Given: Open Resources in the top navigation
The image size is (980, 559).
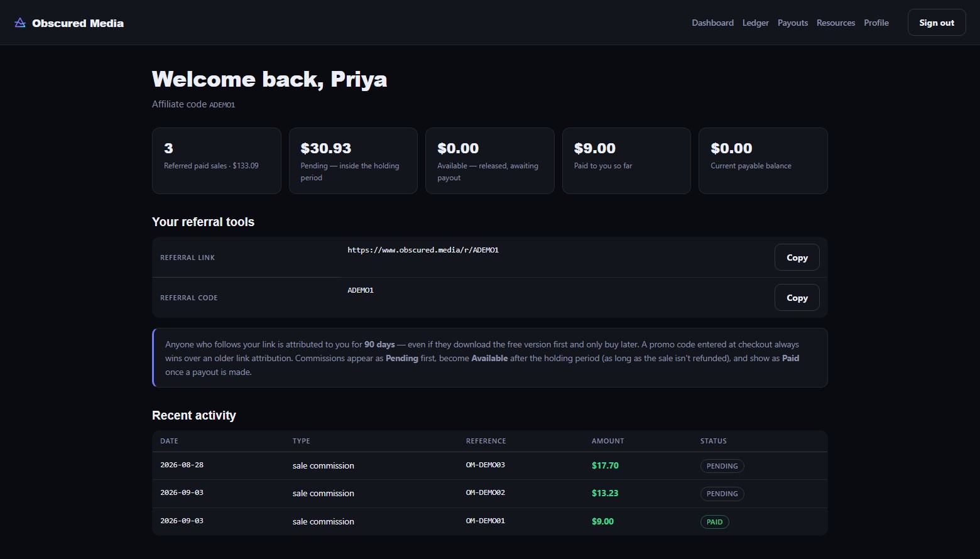Looking at the screenshot, I should pos(836,23).
